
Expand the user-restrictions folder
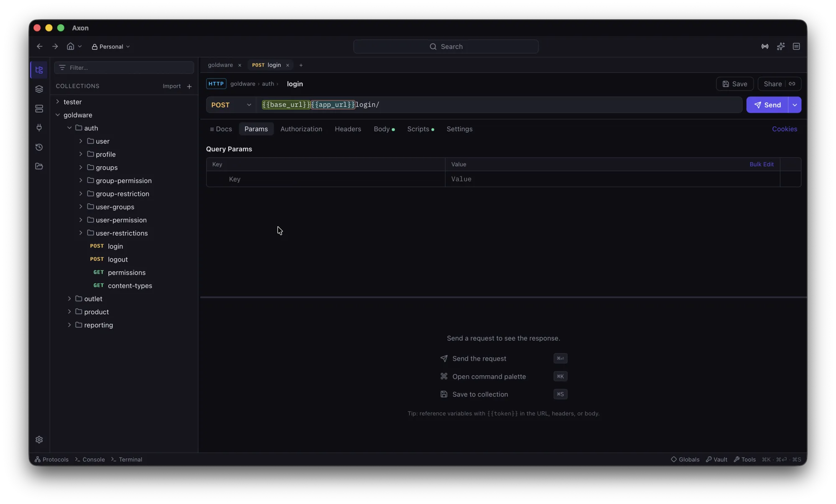coord(81,233)
